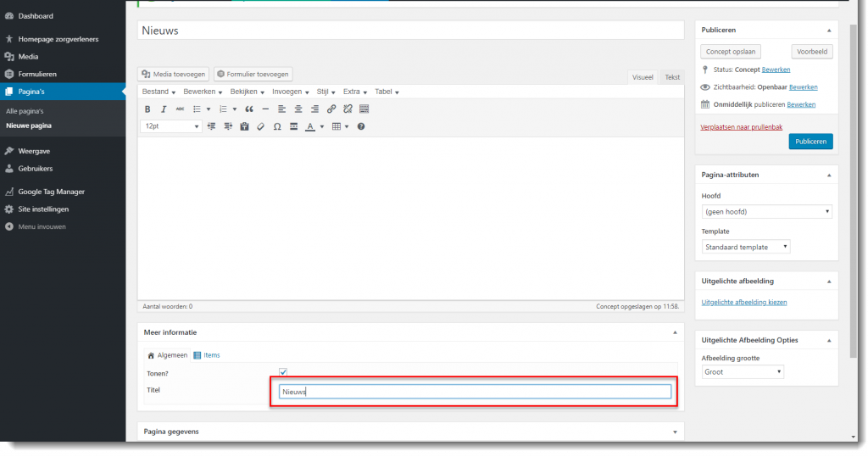Click the Titel input field containing Nieuws

tap(475, 392)
